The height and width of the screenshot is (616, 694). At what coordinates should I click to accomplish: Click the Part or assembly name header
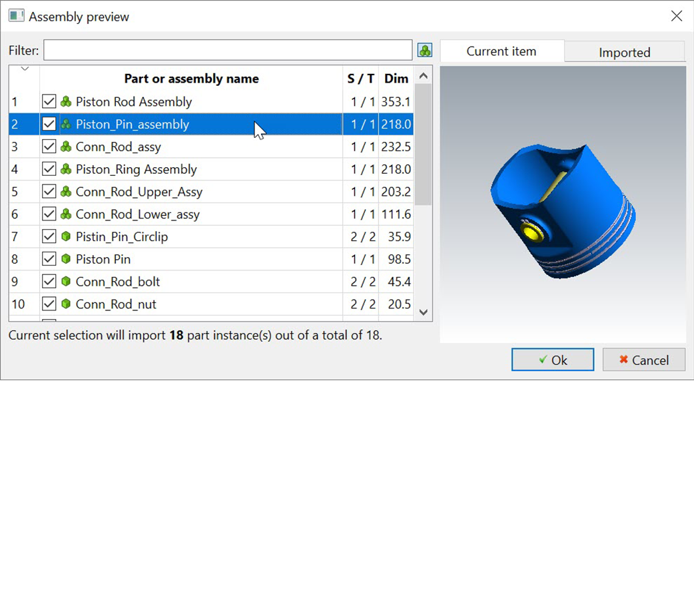coord(191,79)
